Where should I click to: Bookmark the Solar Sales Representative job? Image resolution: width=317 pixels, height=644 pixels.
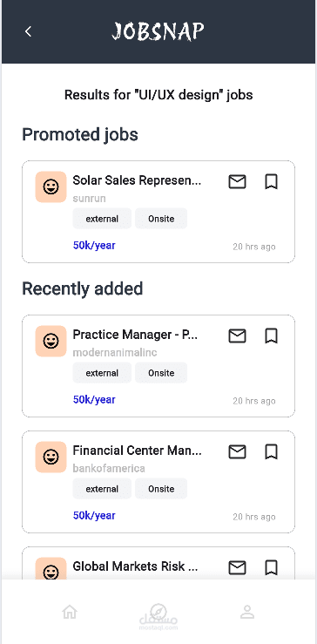pyautogui.click(x=271, y=181)
